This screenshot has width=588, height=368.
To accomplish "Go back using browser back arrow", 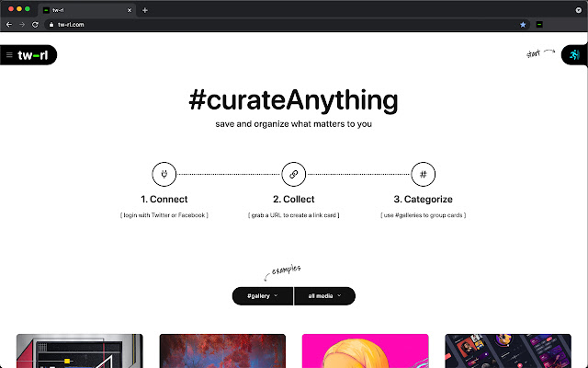I will click(x=9, y=25).
